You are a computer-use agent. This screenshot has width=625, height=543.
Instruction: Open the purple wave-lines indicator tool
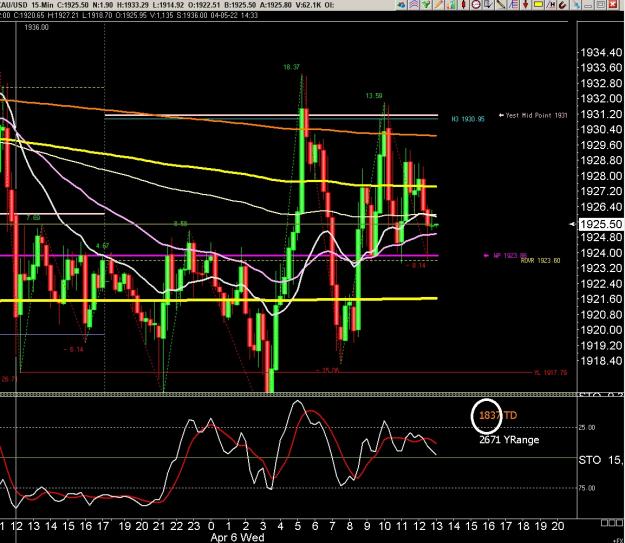point(414,5)
